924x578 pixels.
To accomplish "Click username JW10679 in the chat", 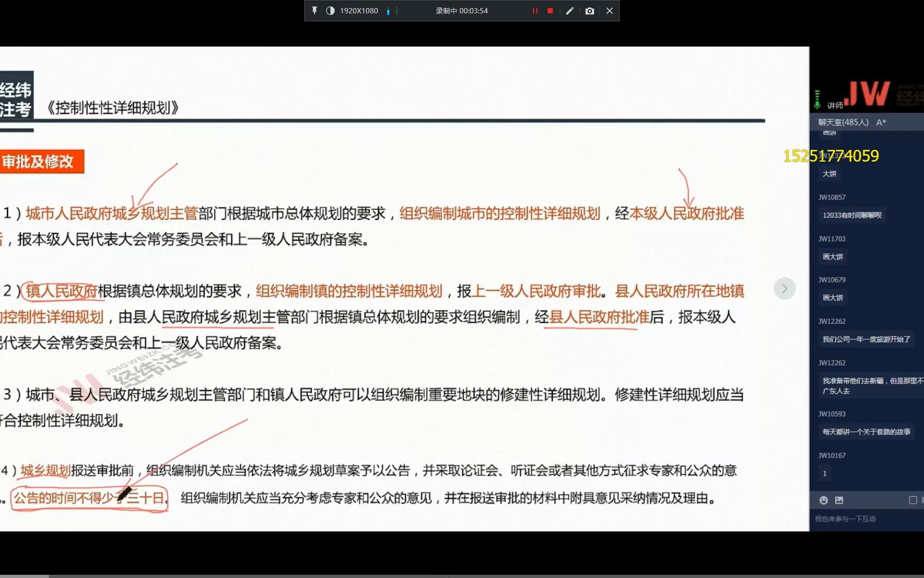I will pyautogui.click(x=832, y=280).
